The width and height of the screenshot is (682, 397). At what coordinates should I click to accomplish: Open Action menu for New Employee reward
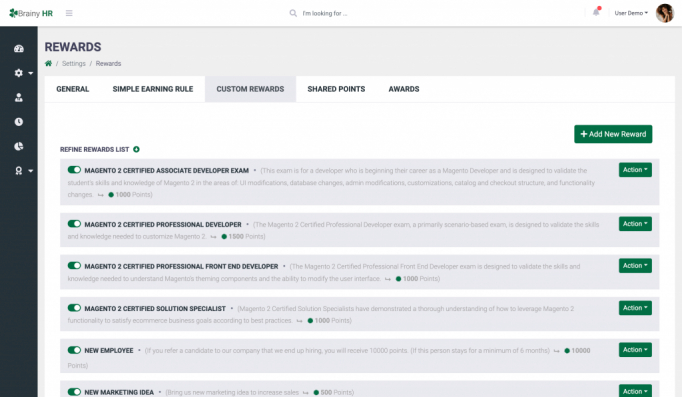(x=635, y=350)
